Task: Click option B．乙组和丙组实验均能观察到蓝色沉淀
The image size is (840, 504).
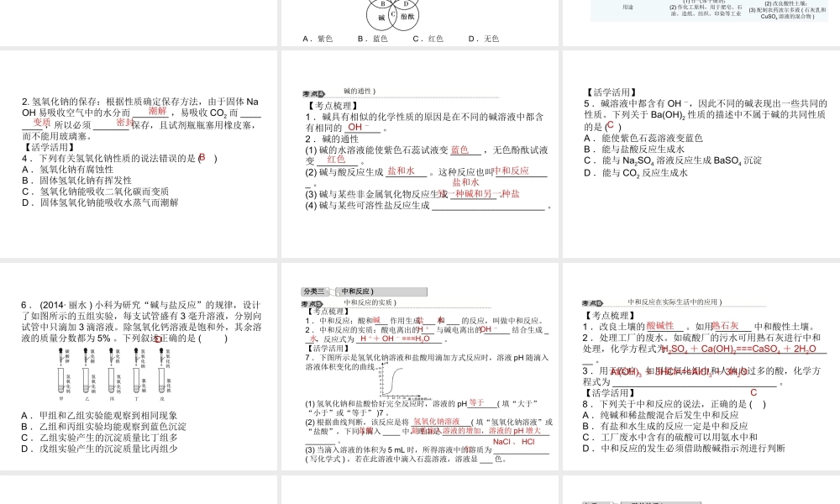Action: 103,427
